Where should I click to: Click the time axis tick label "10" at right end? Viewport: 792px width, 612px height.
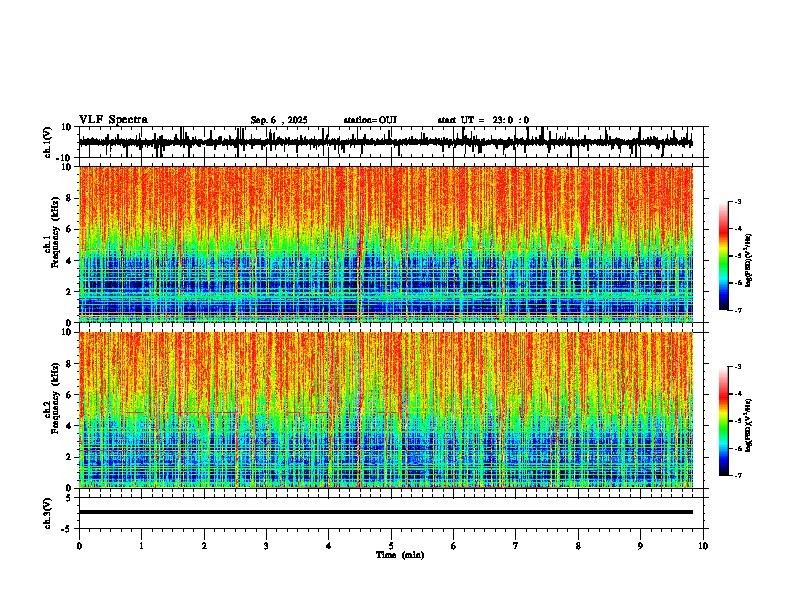[x=703, y=546]
